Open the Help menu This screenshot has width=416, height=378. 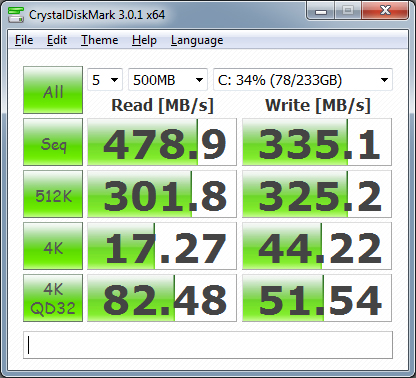pyautogui.click(x=144, y=40)
